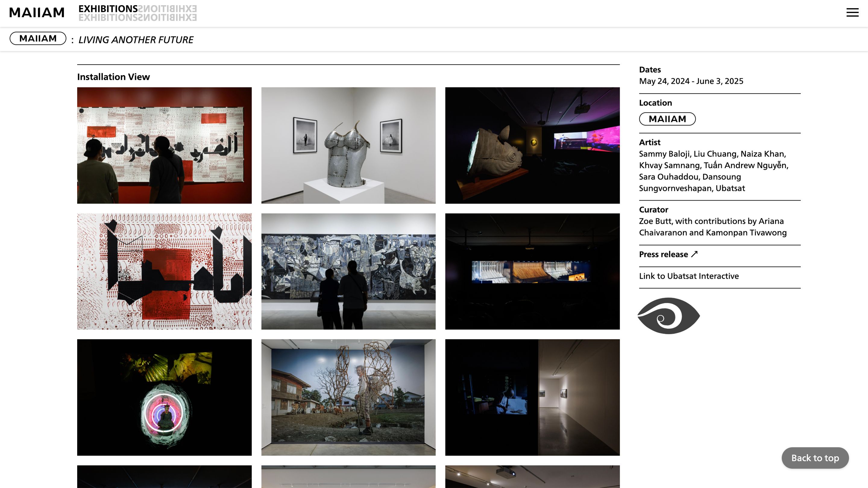Image resolution: width=868 pixels, height=488 pixels.
Task: Open red calligraphy wall with viewers photo
Action: pos(164,145)
